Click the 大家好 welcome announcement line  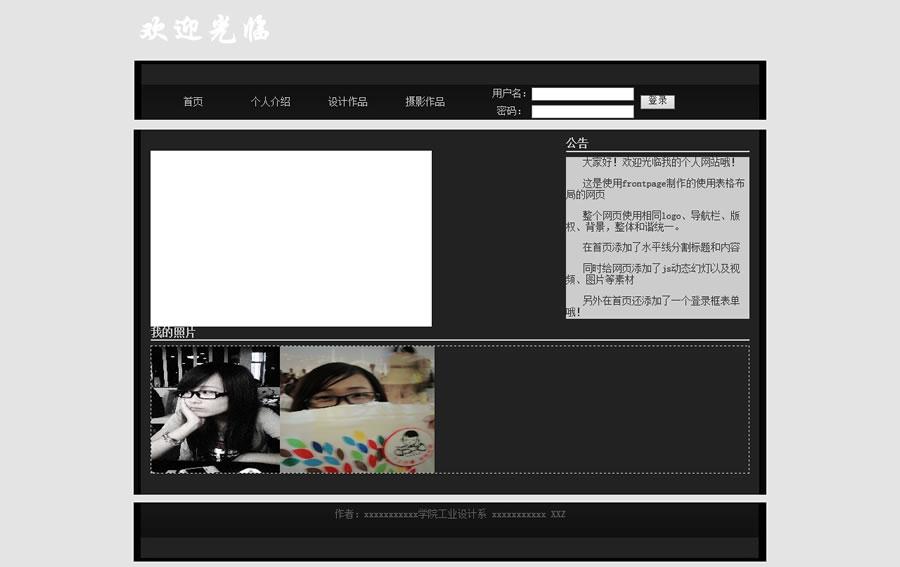[x=658, y=162]
